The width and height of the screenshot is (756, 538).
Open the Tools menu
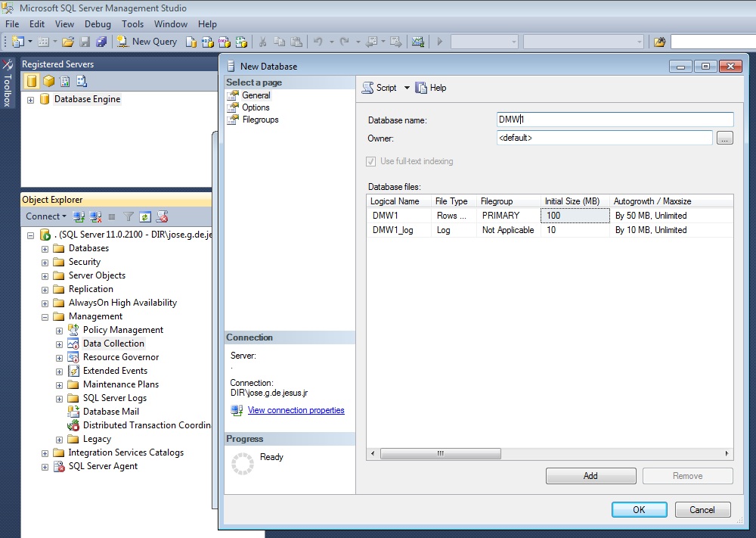(x=132, y=24)
